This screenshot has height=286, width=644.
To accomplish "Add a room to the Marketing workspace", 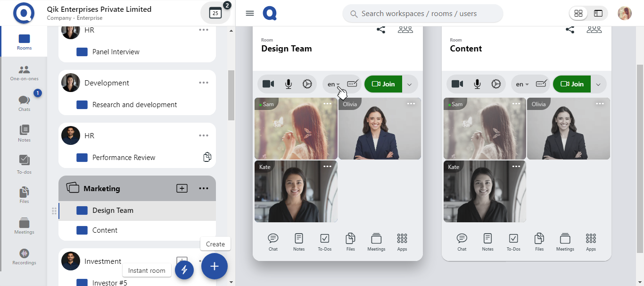I will click(x=182, y=188).
